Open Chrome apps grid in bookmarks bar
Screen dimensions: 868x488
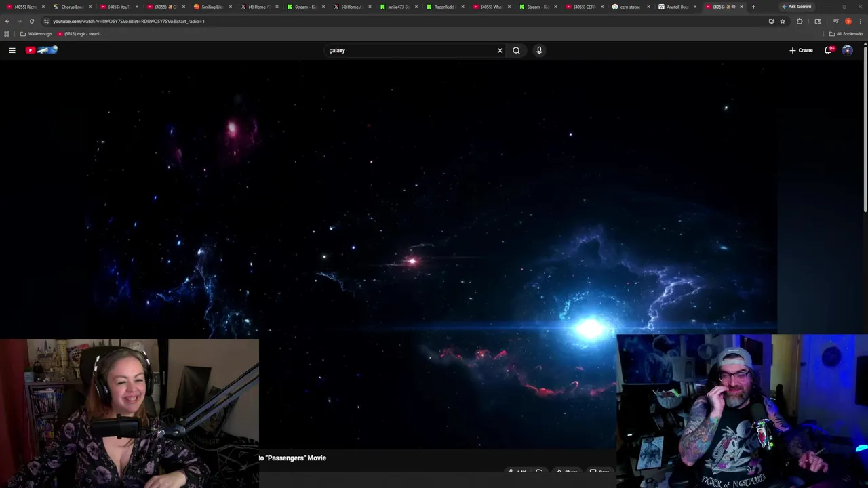(x=7, y=34)
